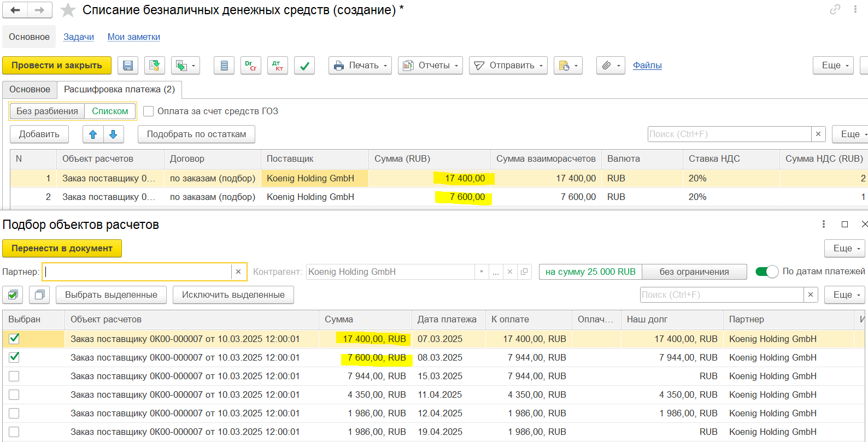
Task: Check the 15.03.2025 order row checkbox
Action: 14,376
